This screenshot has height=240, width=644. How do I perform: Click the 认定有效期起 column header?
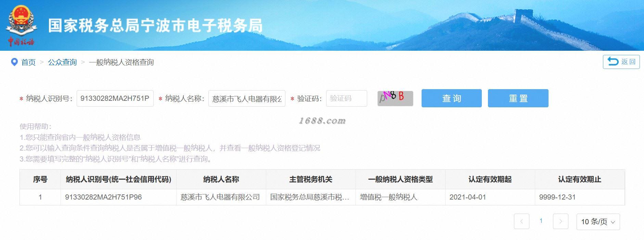point(490,179)
